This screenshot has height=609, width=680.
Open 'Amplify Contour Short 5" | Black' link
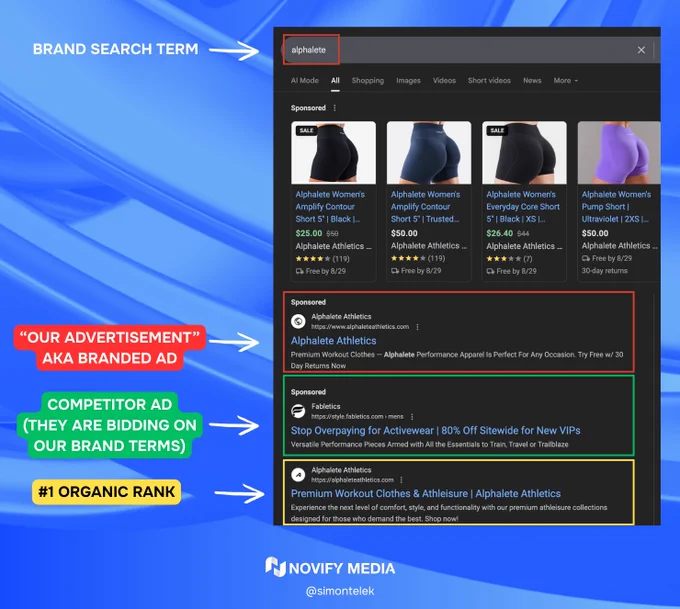(x=330, y=207)
